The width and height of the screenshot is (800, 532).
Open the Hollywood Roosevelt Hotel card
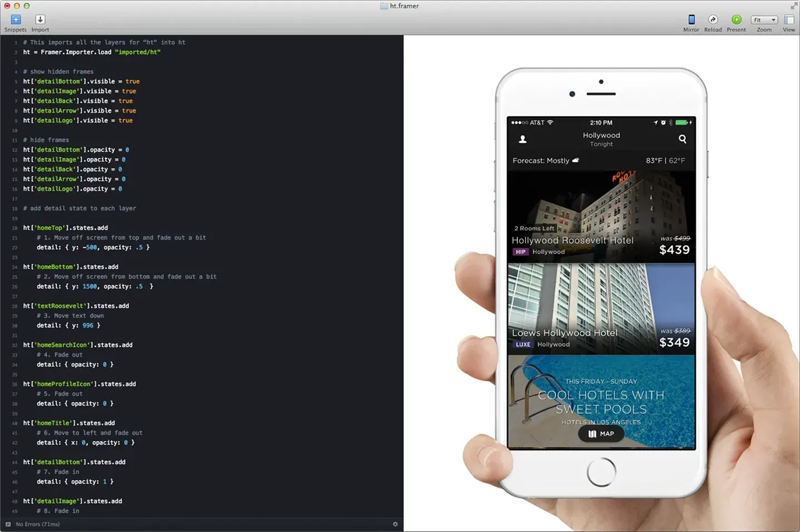[x=601, y=216]
